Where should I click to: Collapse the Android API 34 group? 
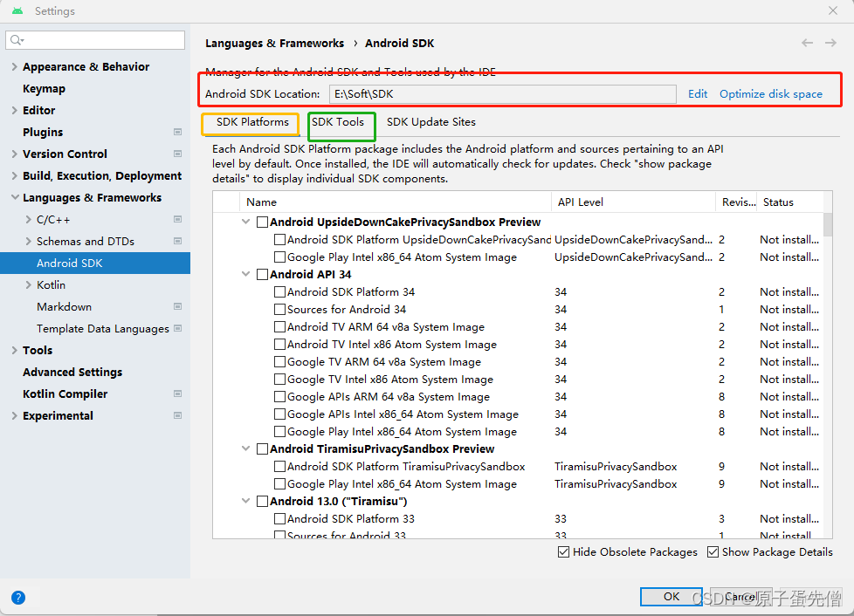coord(245,274)
